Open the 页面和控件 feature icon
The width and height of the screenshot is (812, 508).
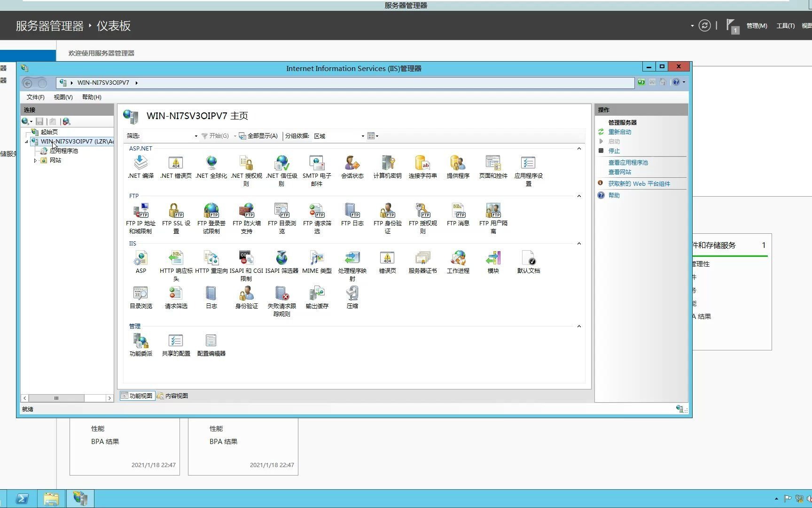click(x=493, y=167)
